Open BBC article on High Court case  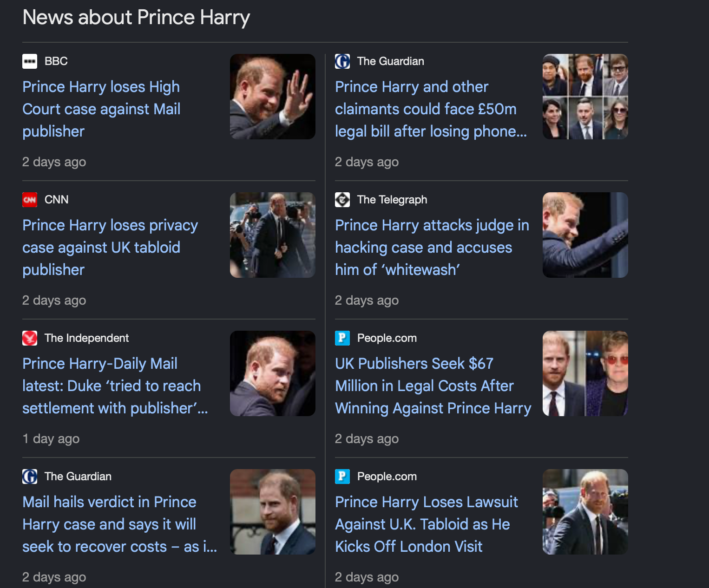[x=101, y=109]
